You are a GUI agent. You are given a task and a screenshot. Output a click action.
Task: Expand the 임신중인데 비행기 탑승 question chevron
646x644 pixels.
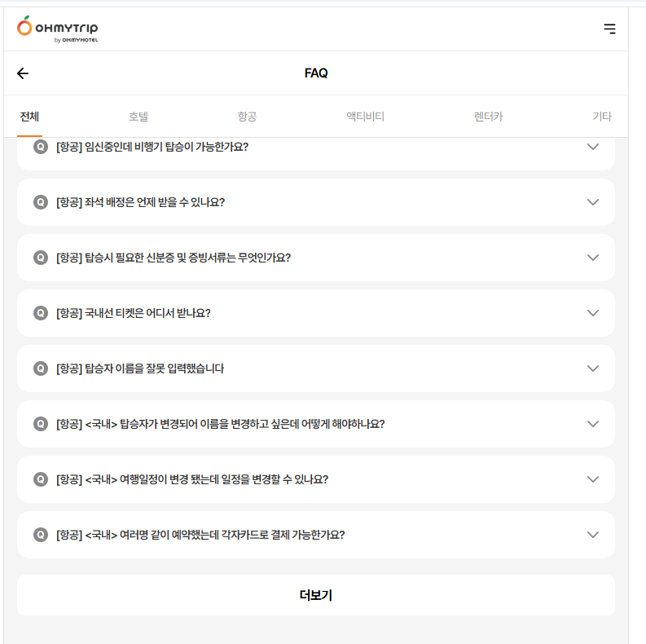pyautogui.click(x=593, y=147)
